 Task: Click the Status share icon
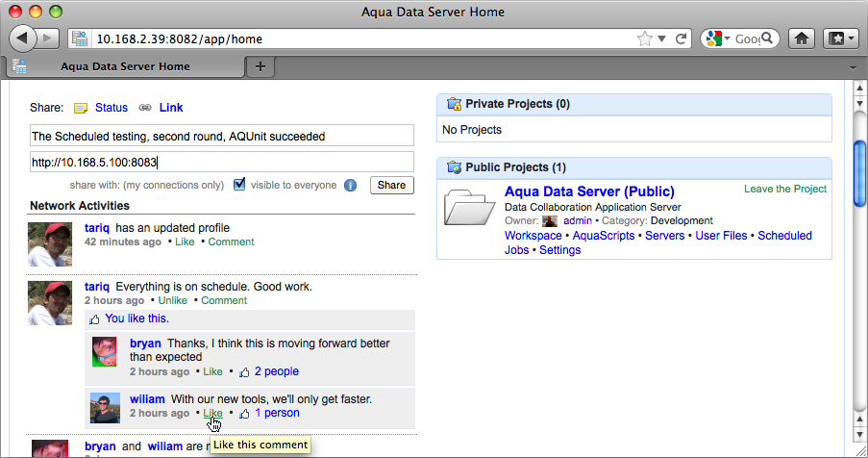coord(81,108)
